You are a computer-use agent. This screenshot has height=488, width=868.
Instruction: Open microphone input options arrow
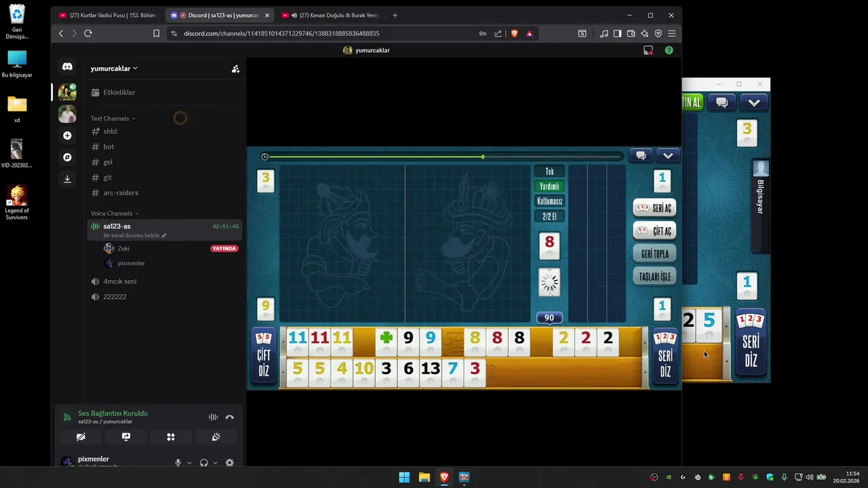189,463
